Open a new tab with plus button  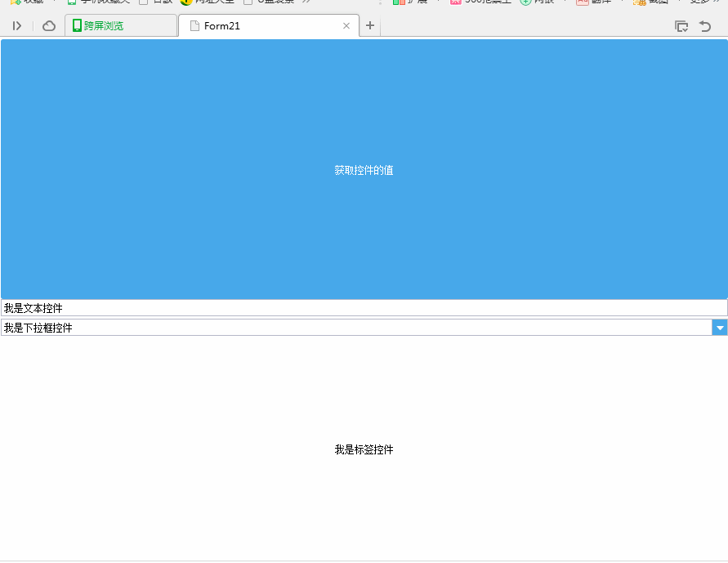pyautogui.click(x=370, y=25)
